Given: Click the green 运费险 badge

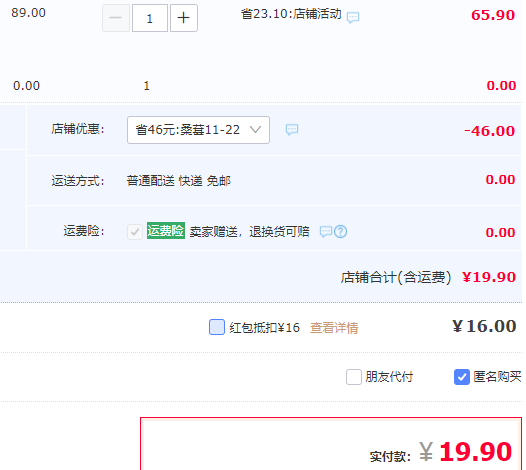Looking at the screenshot, I should pos(166,230).
